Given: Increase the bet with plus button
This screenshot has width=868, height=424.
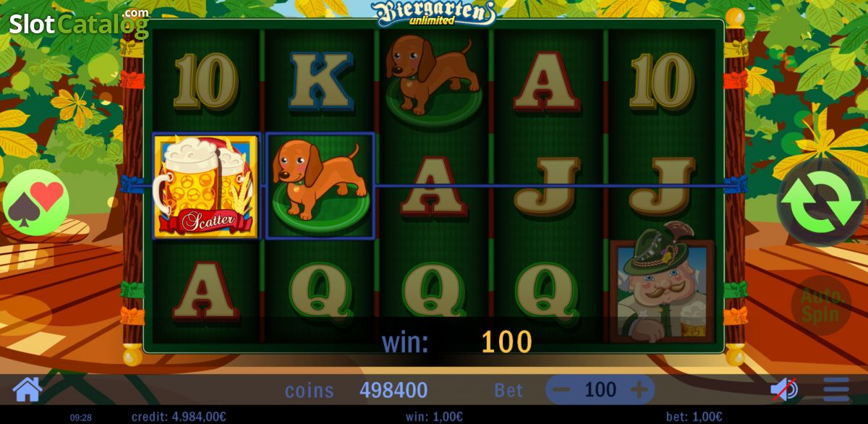Looking at the screenshot, I should click(639, 390).
